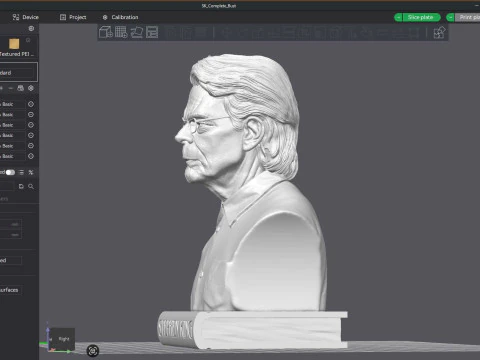This screenshot has height=360, width=480.
Task: Open the Slice plate dropdown arrow
Action: click(x=398, y=17)
